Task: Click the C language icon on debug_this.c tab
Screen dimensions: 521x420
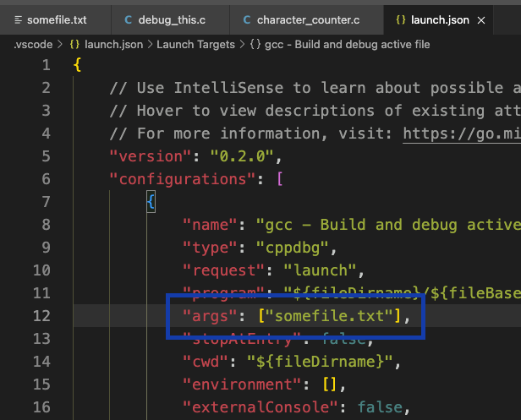Action: pyautogui.click(x=128, y=19)
